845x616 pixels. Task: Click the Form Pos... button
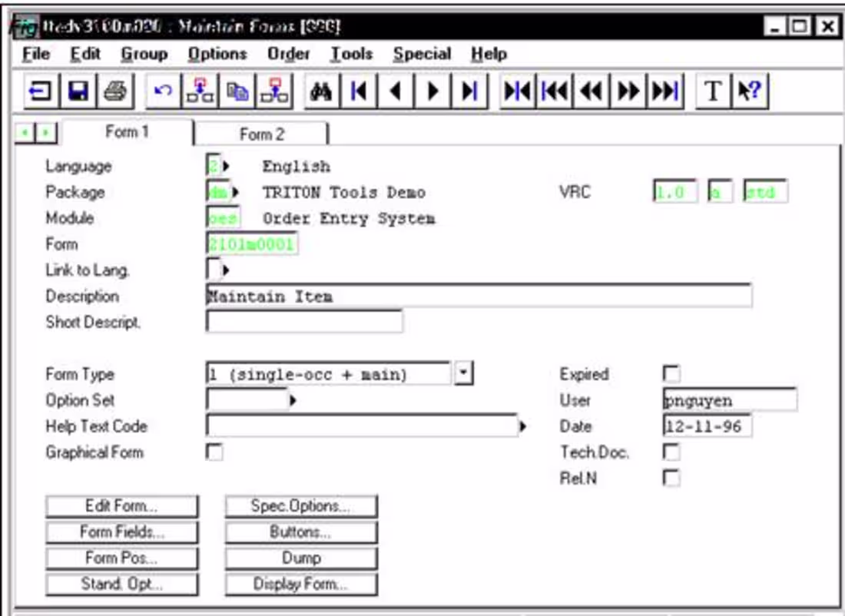click(x=122, y=558)
